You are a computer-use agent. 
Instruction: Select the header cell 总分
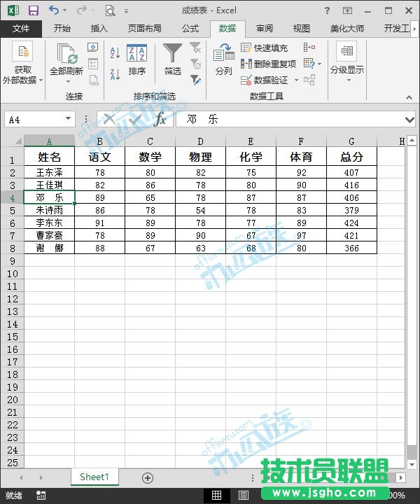point(351,157)
